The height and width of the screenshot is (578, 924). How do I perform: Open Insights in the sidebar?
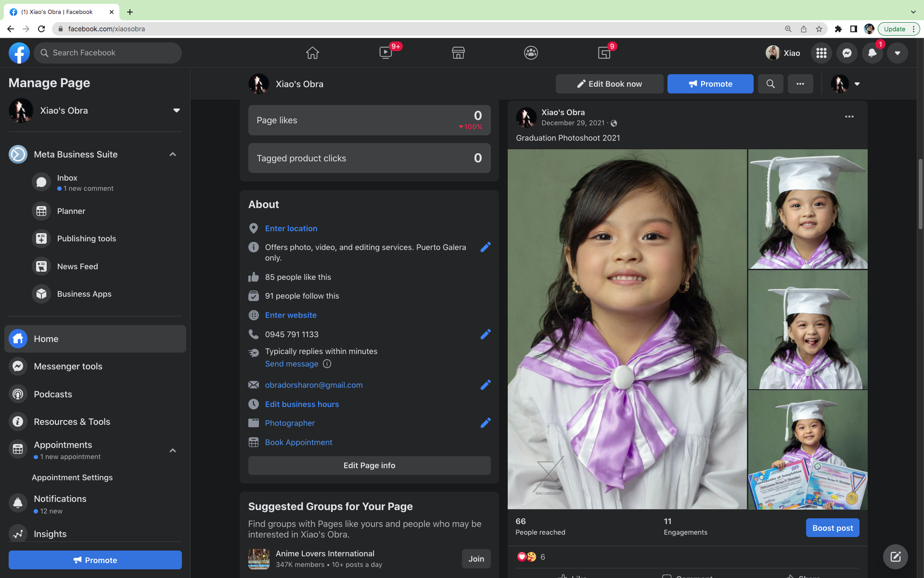point(95,534)
